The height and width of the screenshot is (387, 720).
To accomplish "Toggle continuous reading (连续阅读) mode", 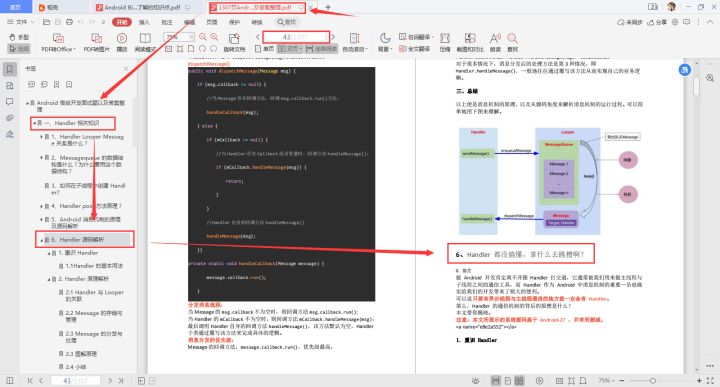I will coord(321,49).
